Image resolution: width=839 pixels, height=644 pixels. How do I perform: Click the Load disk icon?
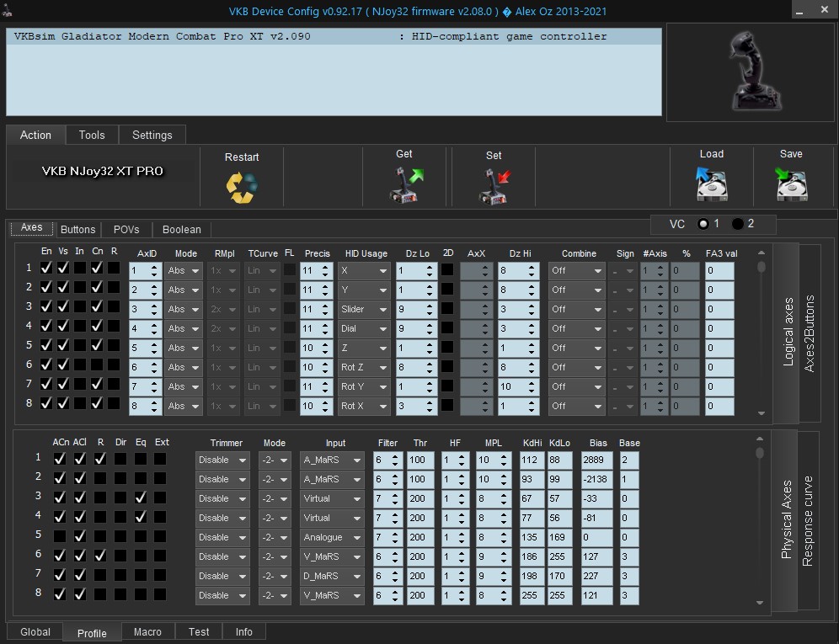click(711, 184)
